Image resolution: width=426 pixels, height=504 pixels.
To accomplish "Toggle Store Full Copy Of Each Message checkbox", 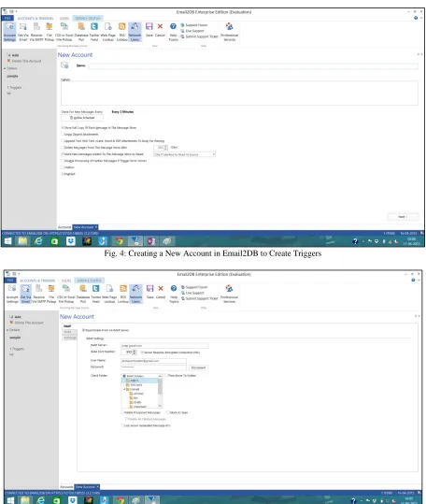I will pyautogui.click(x=63, y=127).
